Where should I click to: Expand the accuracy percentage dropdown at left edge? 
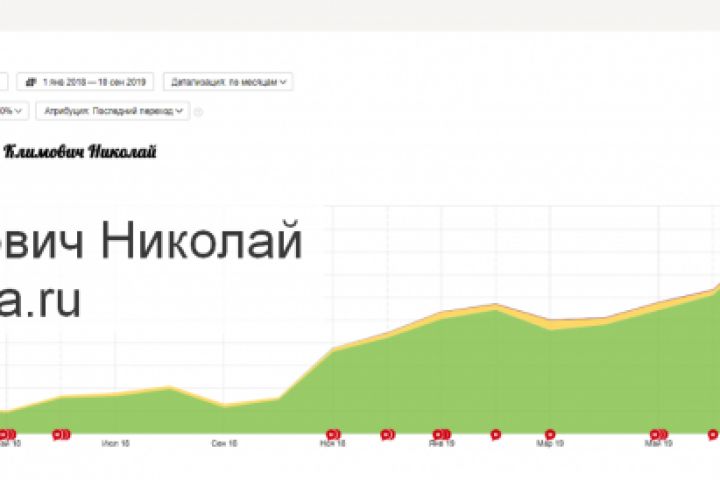tap(13, 111)
